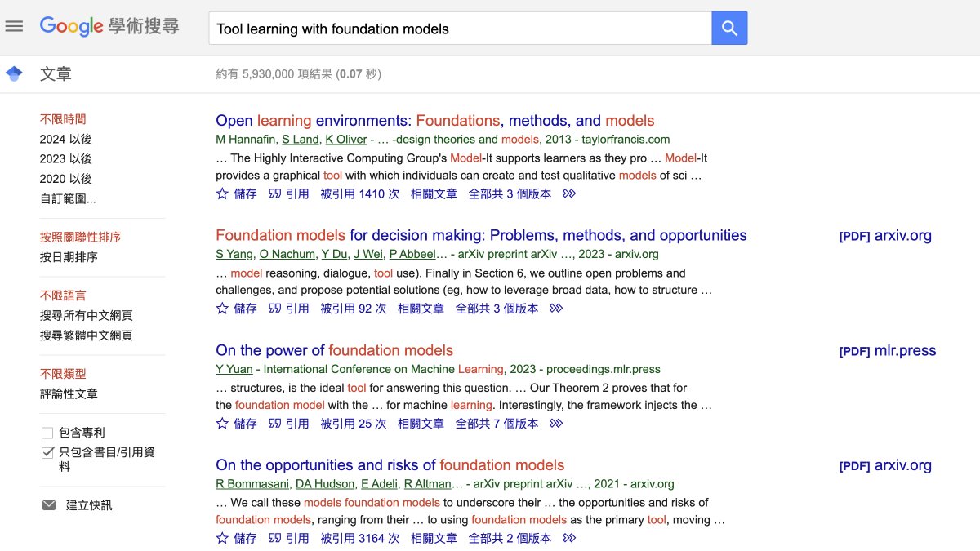This screenshot has width=980, height=551.
Task: Open the mlr.press PDF link
Action: pyautogui.click(x=888, y=351)
